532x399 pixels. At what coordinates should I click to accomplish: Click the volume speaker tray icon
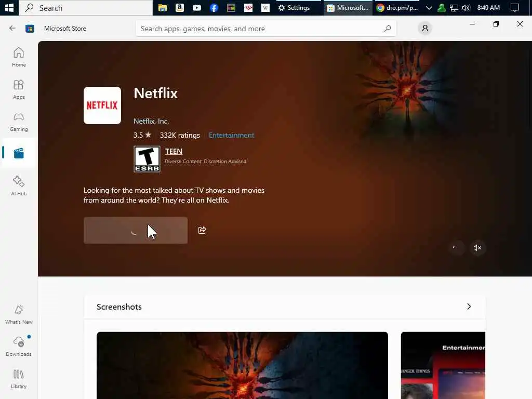[x=466, y=8]
